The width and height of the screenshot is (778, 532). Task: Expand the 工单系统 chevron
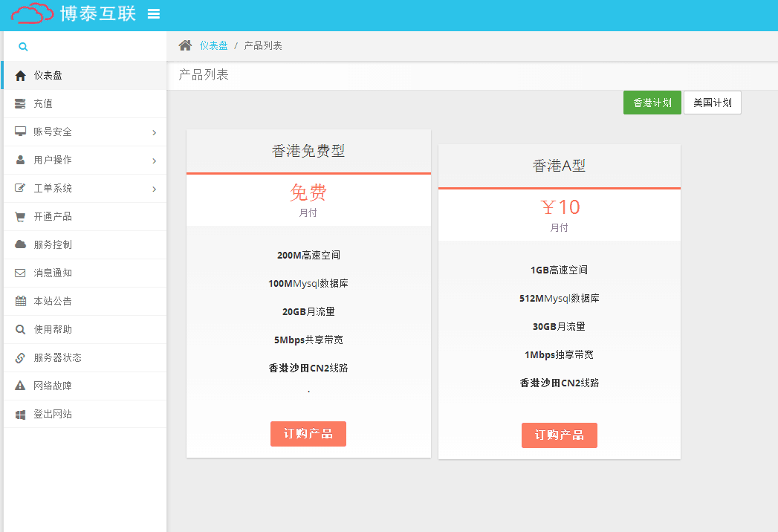tap(155, 189)
